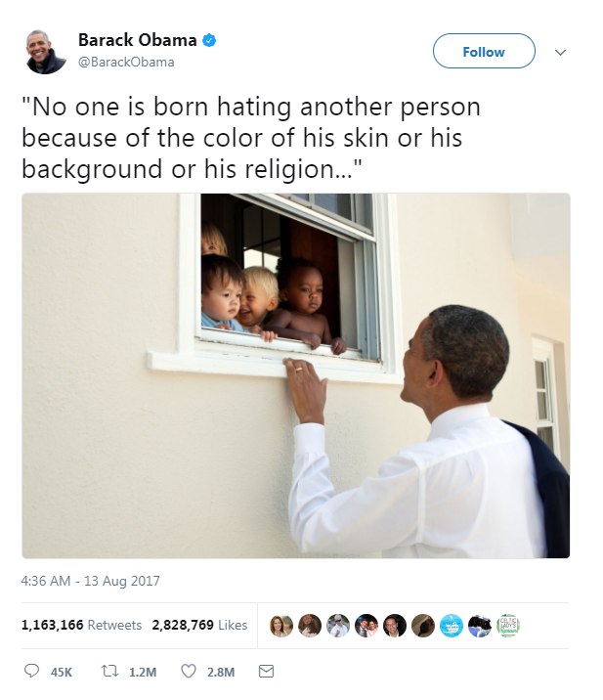Viewport: 603px width, 700px height.
Task: View the 2,828,769 Likes list
Action: click(x=199, y=625)
